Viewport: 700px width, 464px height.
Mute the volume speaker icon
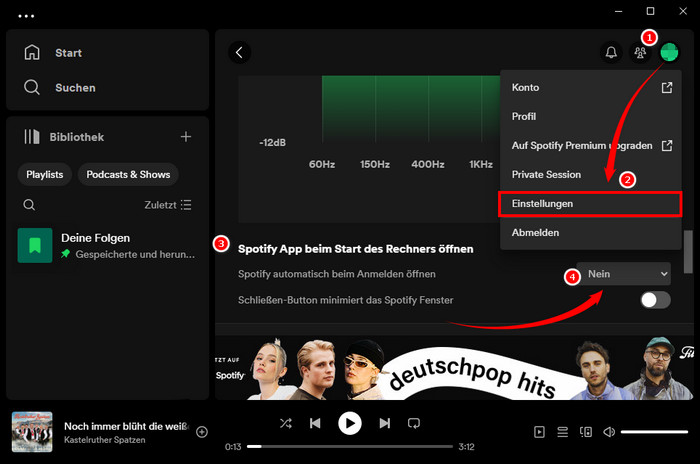point(609,432)
